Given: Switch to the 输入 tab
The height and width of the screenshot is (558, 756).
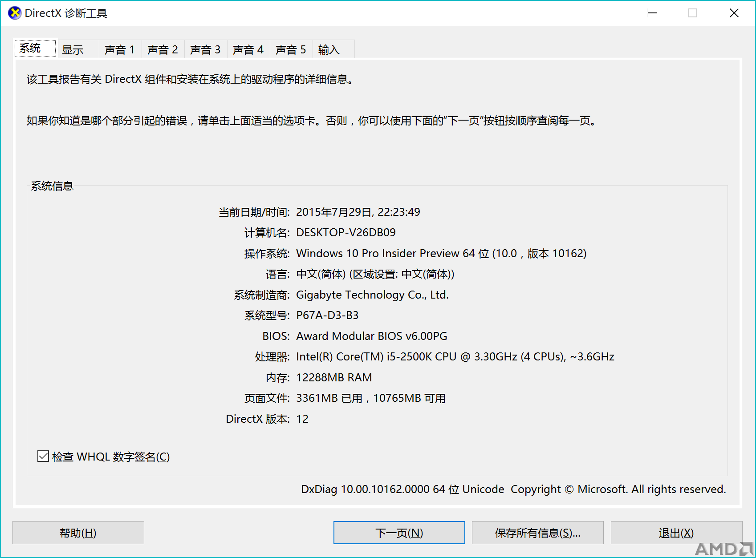Looking at the screenshot, I should coord(333,49).
